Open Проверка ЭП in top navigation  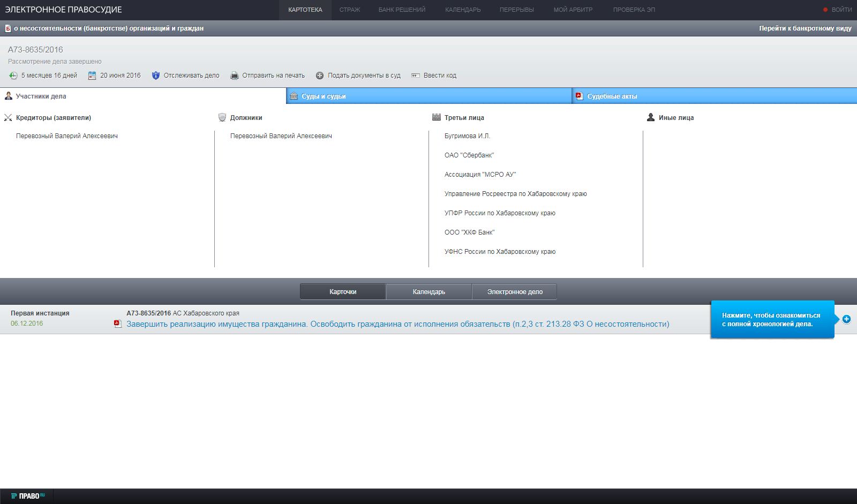click(634, 10)
